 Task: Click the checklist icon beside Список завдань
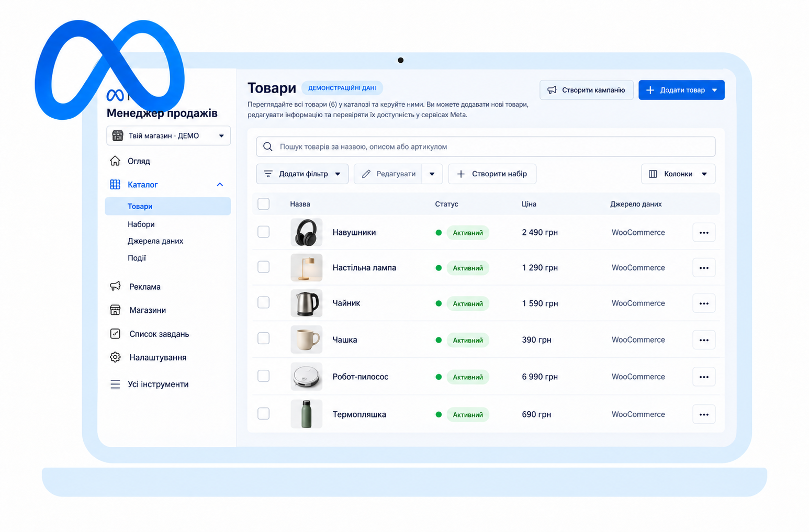click(x=115, y=333)
